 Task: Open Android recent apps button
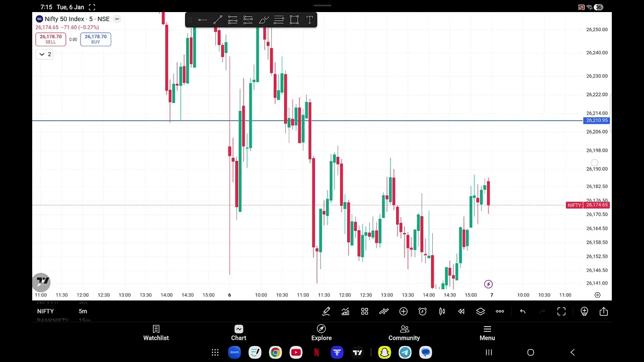pyautogui.click(x=489, y=352)
